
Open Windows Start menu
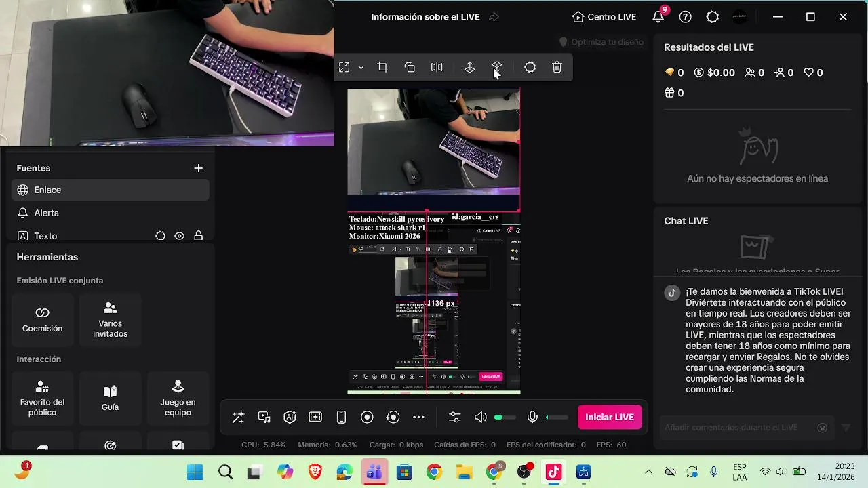(x=195, y=472)
